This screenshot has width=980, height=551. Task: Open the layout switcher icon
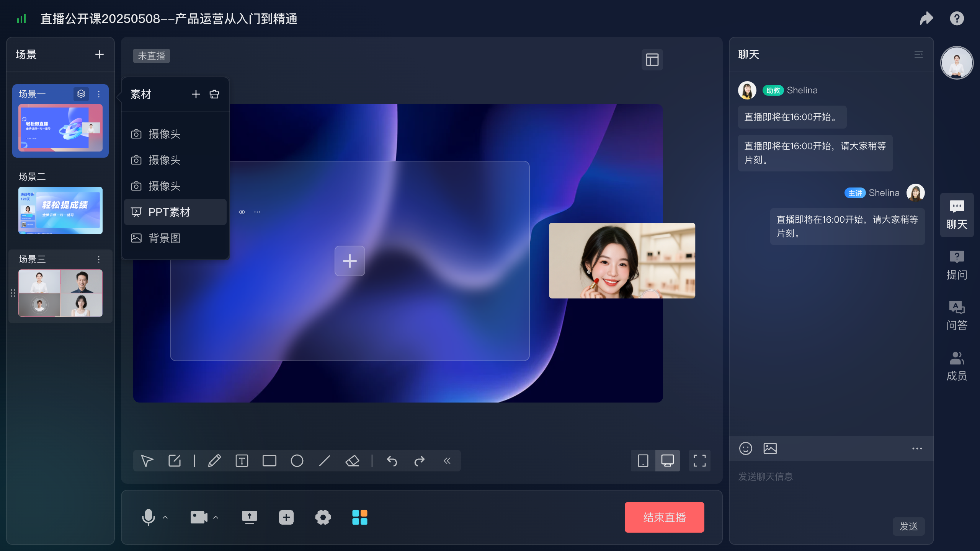tap(652, 60)
